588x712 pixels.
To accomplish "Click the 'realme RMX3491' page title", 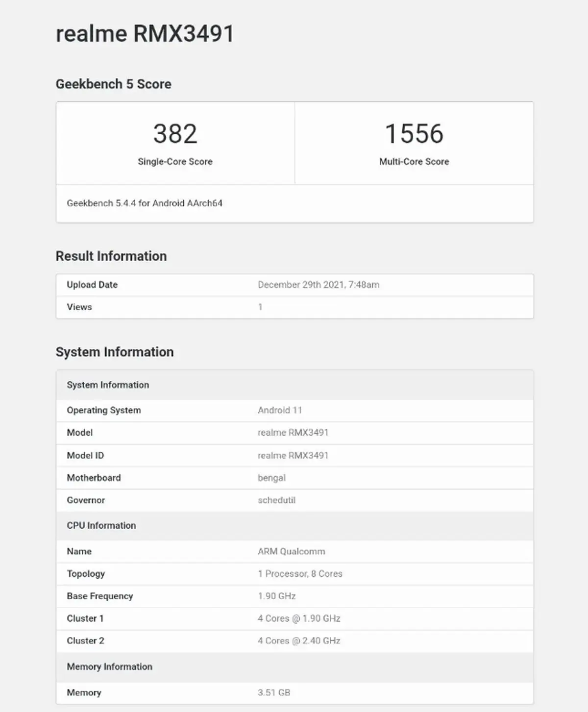I will (145, 34).
